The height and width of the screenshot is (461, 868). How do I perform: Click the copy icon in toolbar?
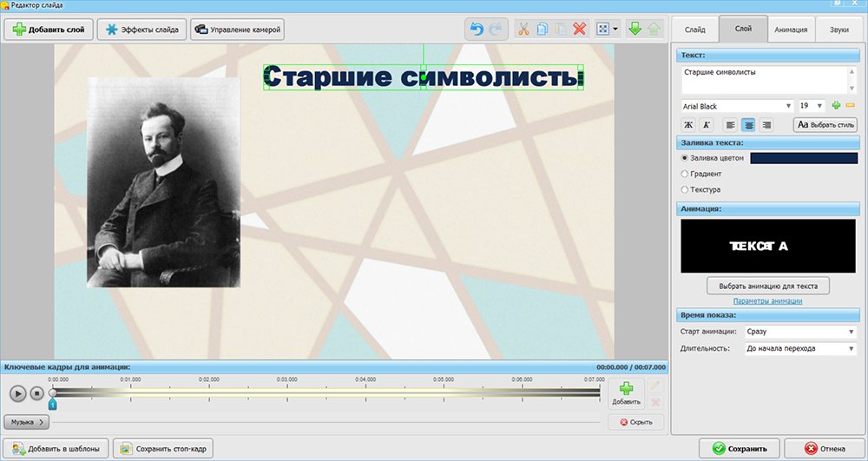tap(542, 30)
